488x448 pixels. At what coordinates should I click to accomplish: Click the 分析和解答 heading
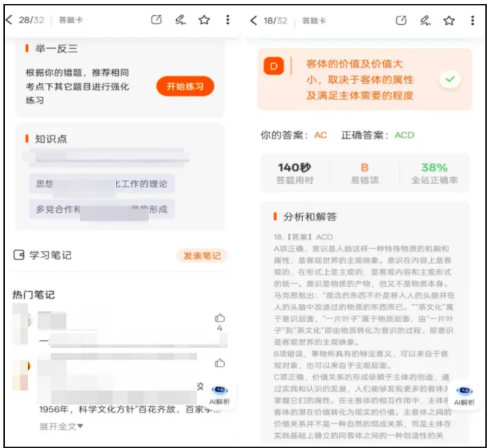tap(310, 217)
